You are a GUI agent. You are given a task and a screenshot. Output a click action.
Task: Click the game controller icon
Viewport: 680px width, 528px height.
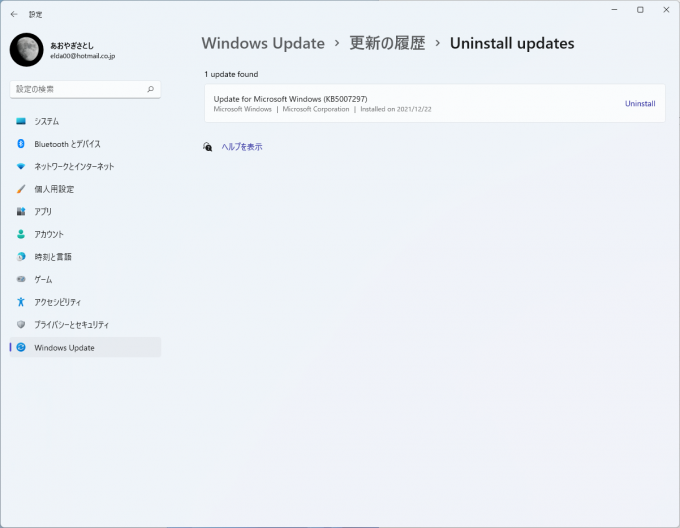21,279
